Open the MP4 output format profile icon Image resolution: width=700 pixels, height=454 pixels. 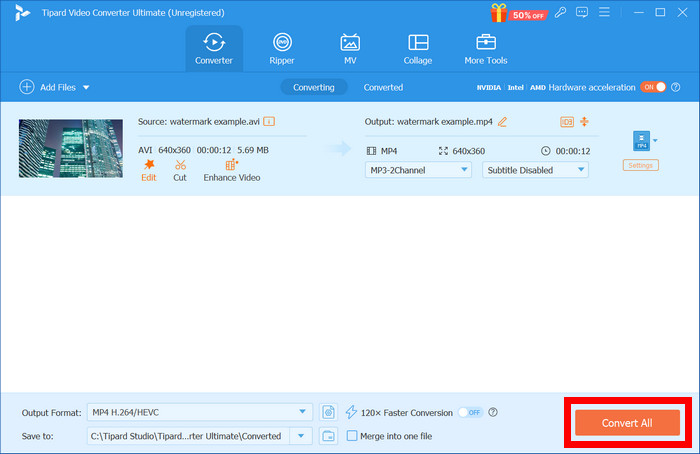tap(642, 141)
